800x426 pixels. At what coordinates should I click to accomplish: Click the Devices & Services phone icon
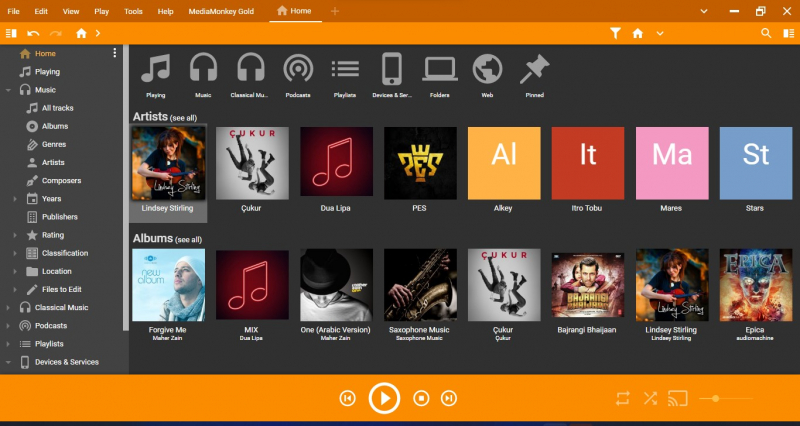tap(392, 69)
